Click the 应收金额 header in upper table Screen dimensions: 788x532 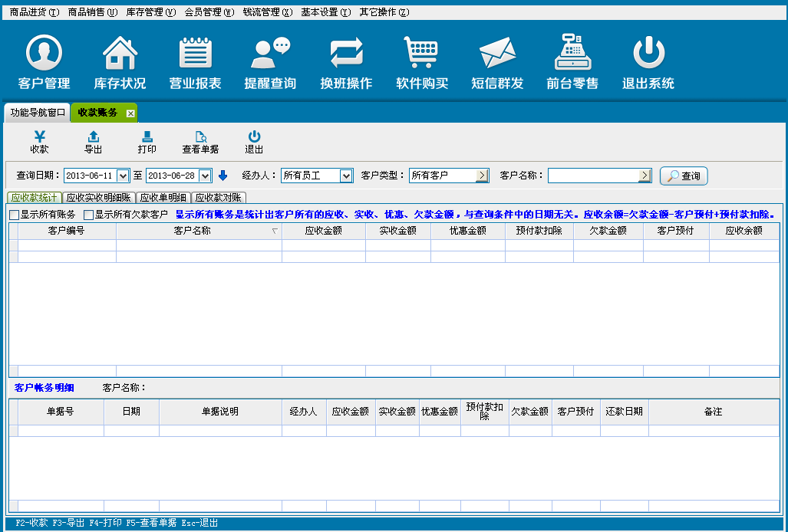coord(324,231)
